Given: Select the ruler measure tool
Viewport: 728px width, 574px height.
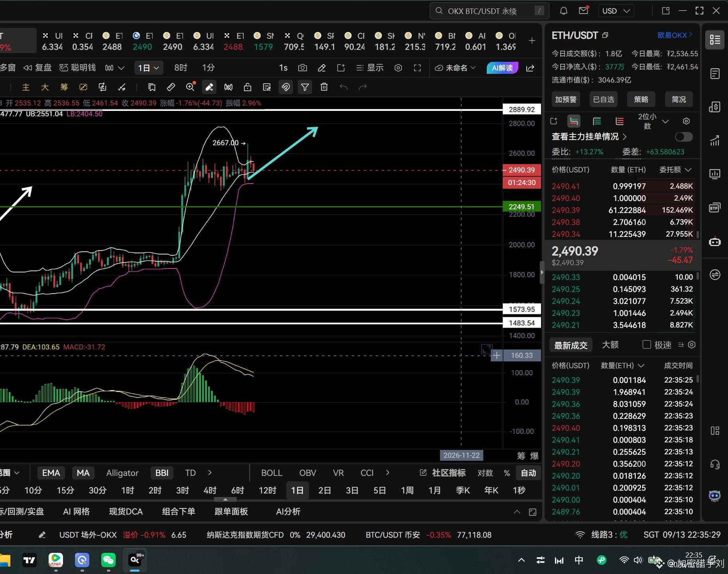Looking at the screenshot, I should pos(171,87).
